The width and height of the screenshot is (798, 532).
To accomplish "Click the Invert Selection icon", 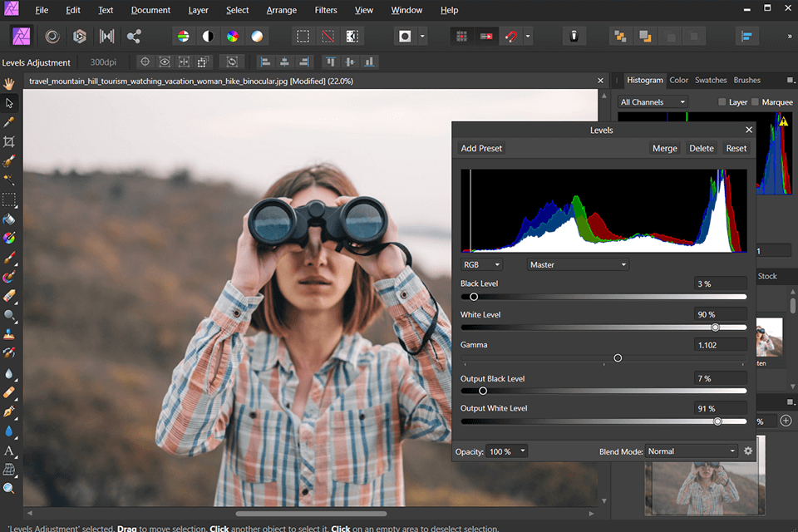I will 352,36.
